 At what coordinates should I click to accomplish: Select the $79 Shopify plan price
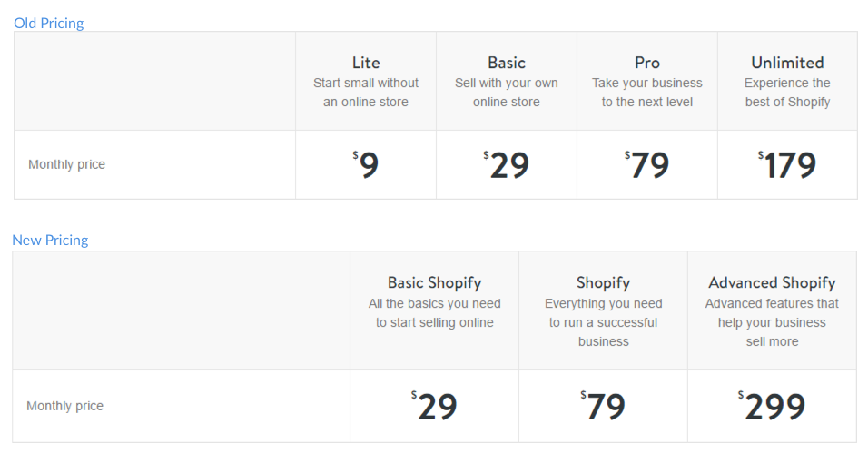(x=604, y=407)
